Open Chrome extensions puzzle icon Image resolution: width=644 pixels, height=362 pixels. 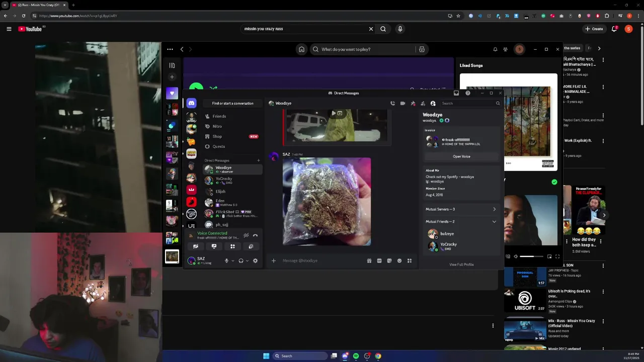[607, 16]
